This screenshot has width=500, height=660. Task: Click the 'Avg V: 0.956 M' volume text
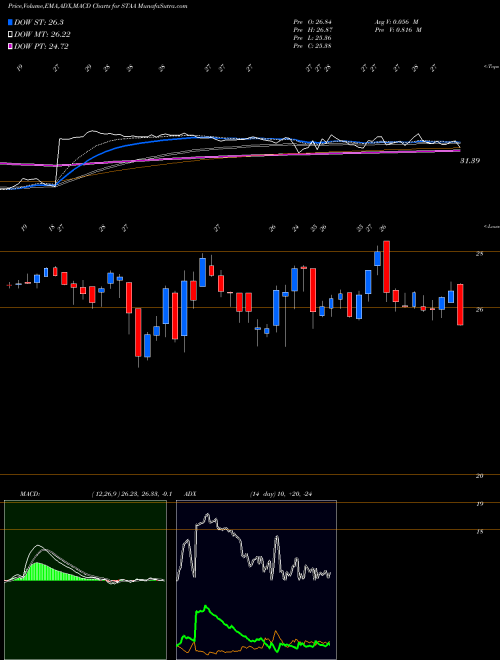pos(397,22)
